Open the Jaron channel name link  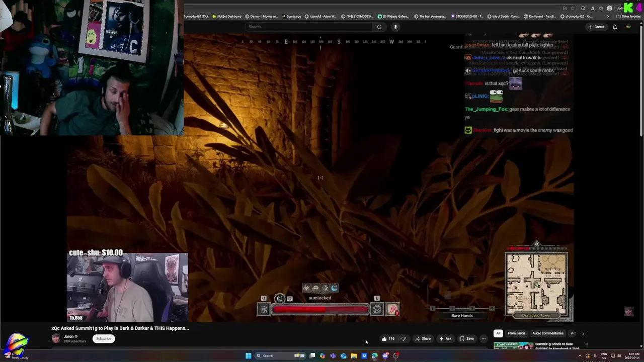69,336
